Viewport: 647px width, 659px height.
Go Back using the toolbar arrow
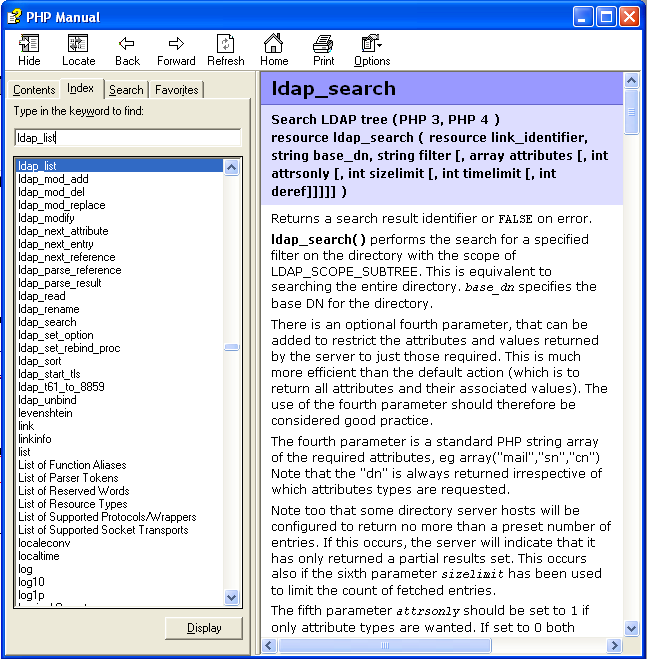point(127,50)
